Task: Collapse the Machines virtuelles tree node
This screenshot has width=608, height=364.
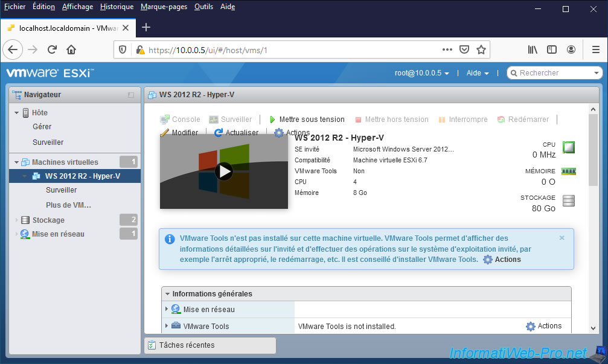Action: click(x=16, y=162)
